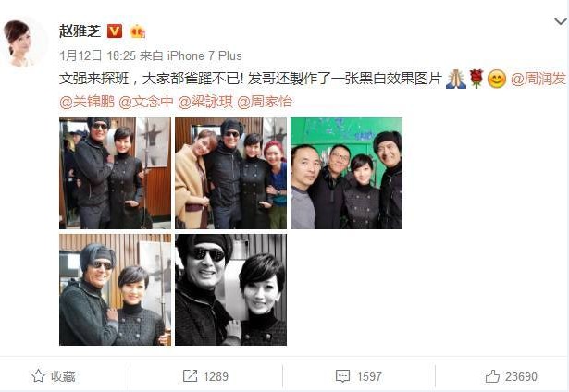Open the @关锦鹏 mention link
This screenshot has height=392, width=569.
[x=87, y=102]
